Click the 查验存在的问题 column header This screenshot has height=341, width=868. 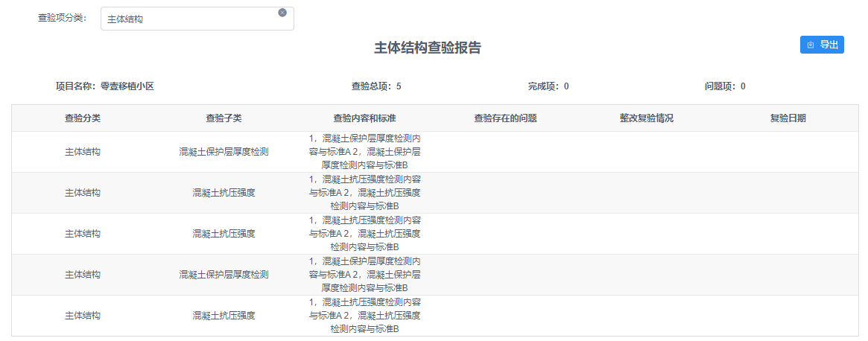(505, 118)
